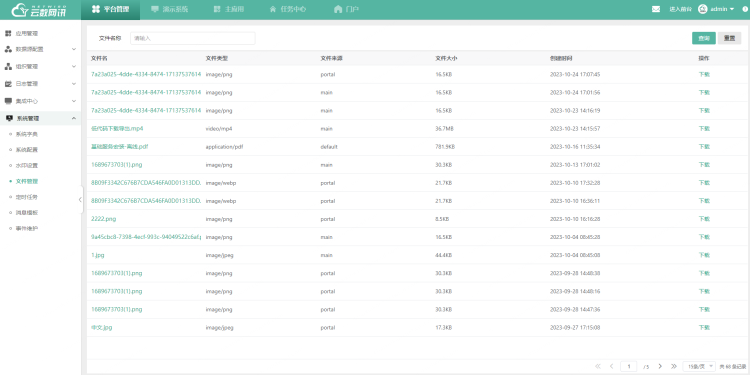Download the file created 2023-10-24 17:01:56
The image size is (750, 375).
704,92
